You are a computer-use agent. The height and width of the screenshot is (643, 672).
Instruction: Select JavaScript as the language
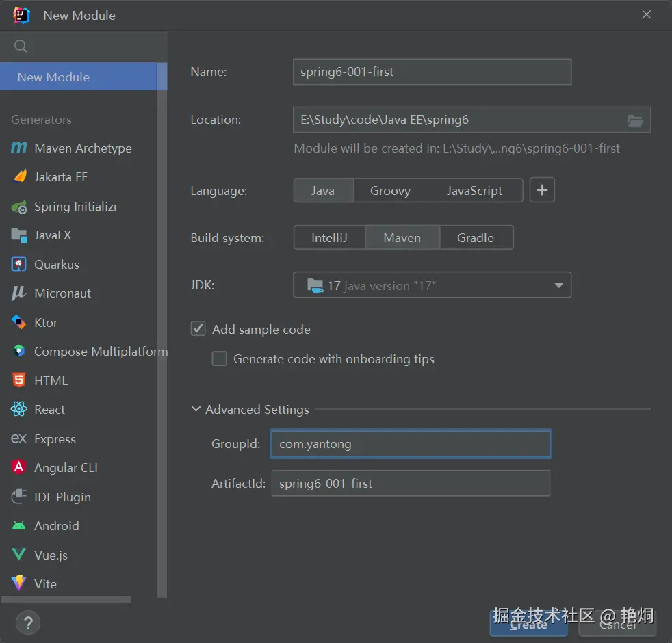coord(474,191)
